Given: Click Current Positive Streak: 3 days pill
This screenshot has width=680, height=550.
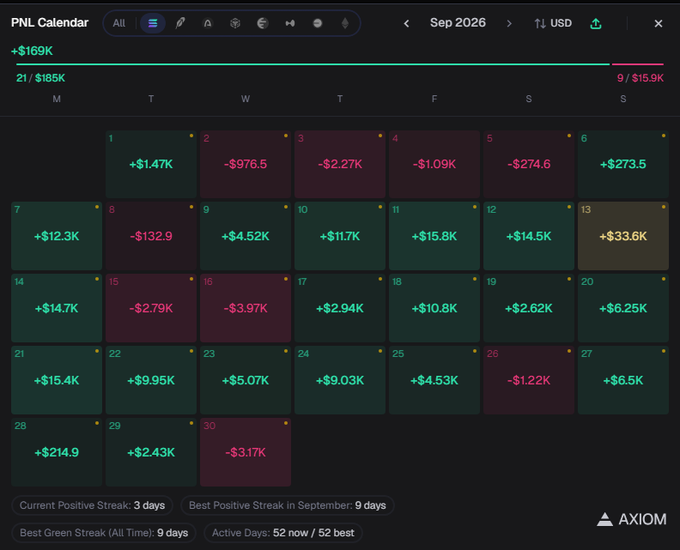Looking at the screenshot, I should tap(92, 505).
